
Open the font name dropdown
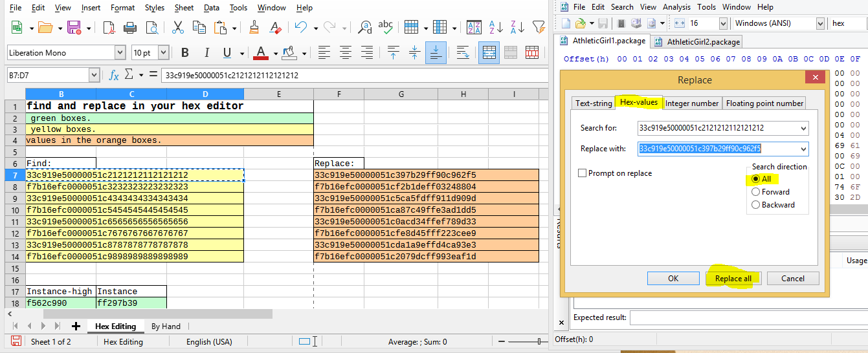pos(120,53)
